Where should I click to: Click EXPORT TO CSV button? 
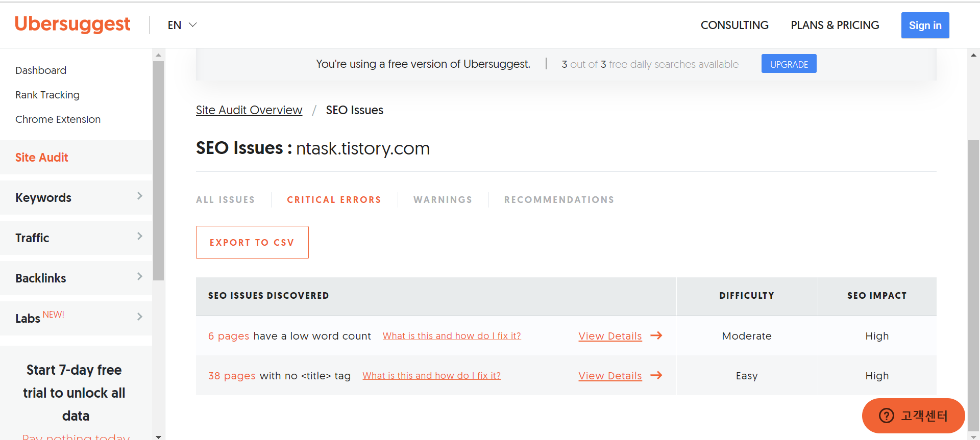252,242
